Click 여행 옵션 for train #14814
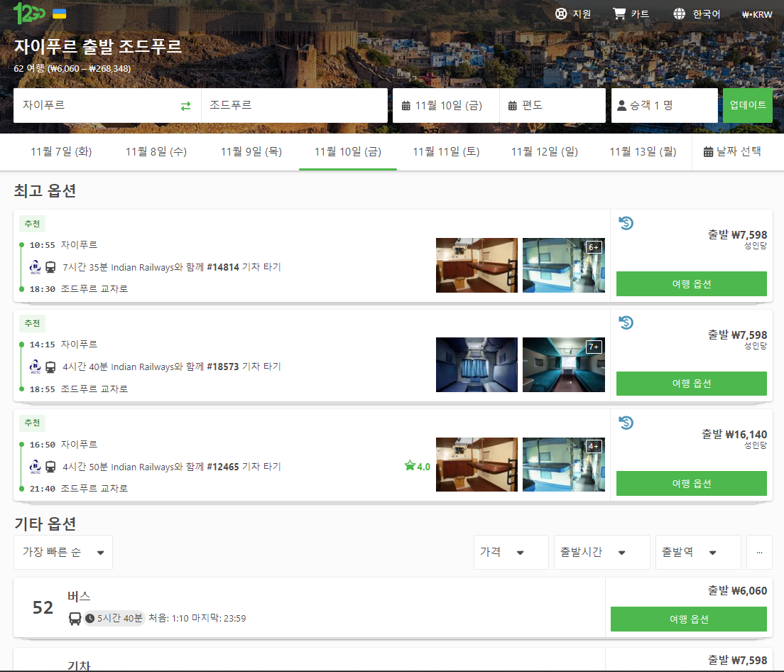The height and width of the screenshot is (672, 784). pyautogui.click(x=692, y=283)
